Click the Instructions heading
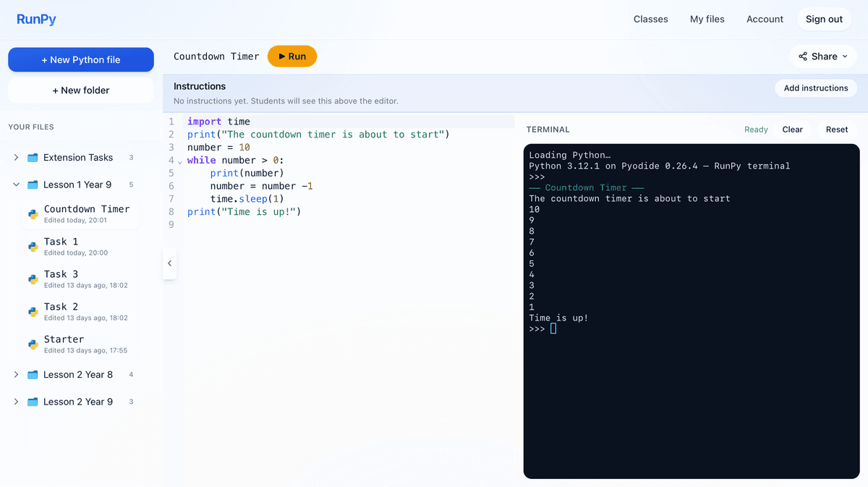 [x=200, y=86]
